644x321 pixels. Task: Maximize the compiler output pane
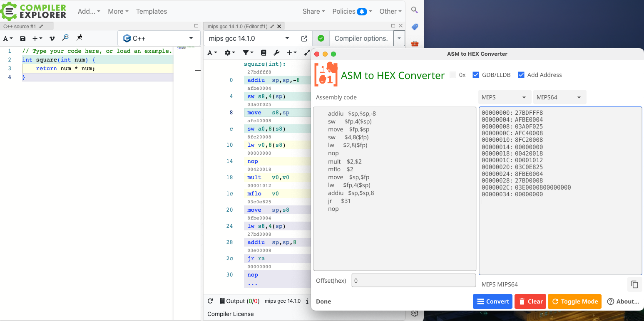click(393, 26)
